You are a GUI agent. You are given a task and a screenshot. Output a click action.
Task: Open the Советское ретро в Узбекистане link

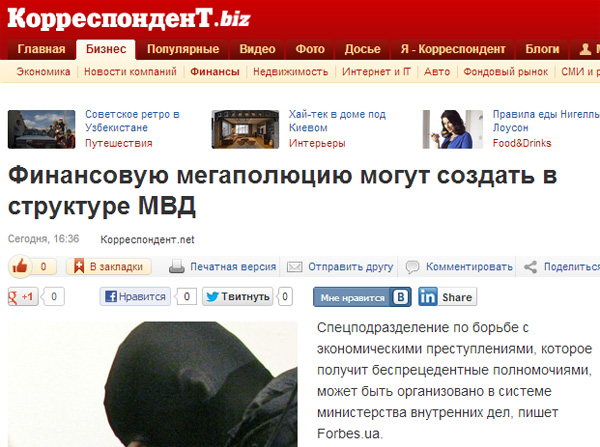[x=132, y=121]
